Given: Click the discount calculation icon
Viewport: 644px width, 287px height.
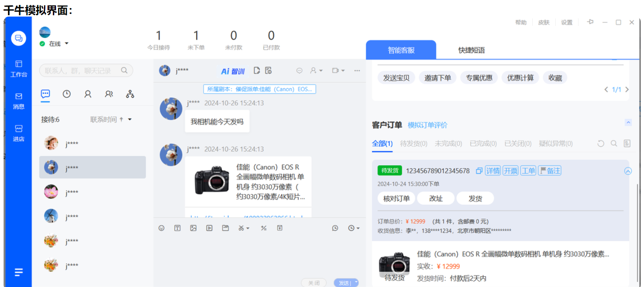Looking at the screenshot, I should pyautogui.click(x=264, y=228).
